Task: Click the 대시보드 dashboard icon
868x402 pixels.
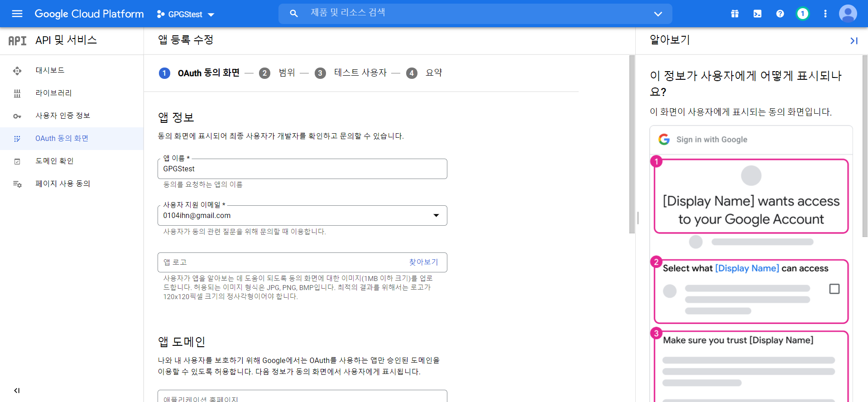Action: click(17, 71)
